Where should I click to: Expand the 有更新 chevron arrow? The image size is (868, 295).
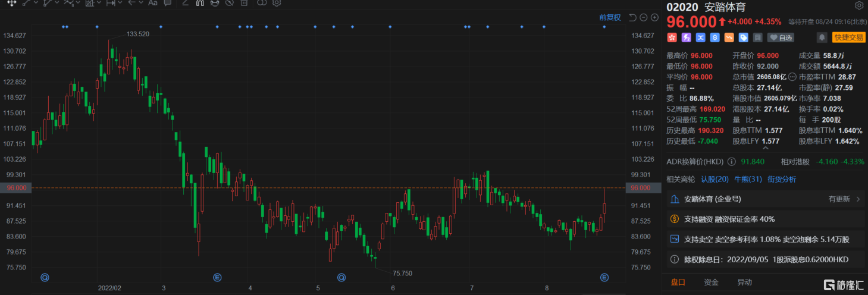coord(858,199)
